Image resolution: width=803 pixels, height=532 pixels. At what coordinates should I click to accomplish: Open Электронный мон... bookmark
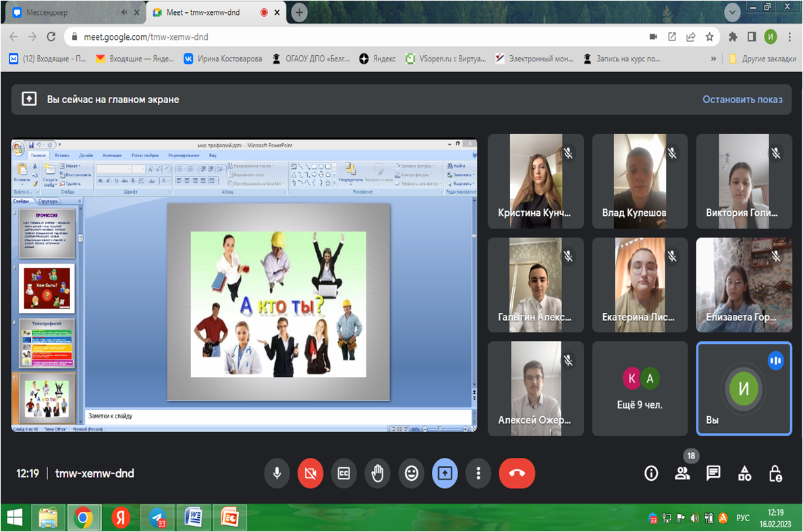pos(534,59)
